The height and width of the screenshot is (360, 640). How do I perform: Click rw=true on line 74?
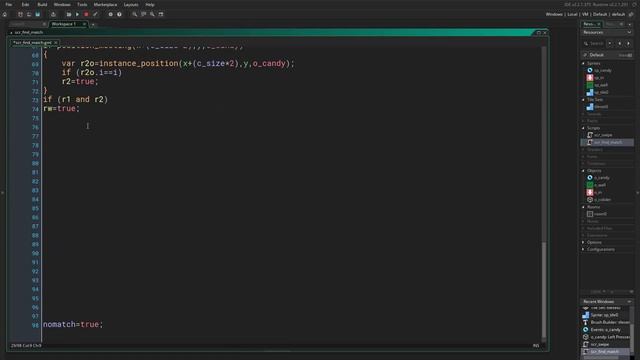(61, 109)
